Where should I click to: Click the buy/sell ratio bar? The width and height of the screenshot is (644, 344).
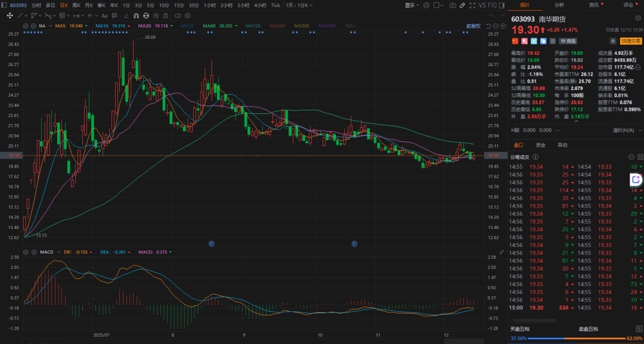576,339
